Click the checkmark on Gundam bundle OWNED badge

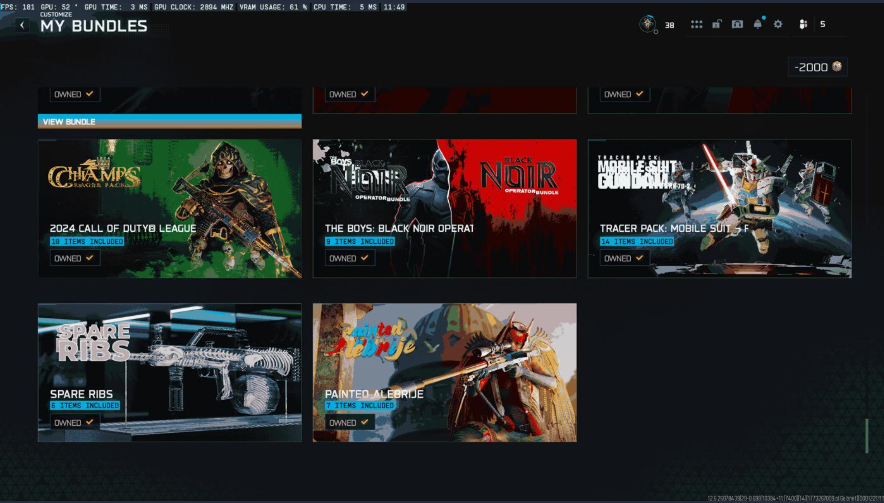tap(639, 258)
